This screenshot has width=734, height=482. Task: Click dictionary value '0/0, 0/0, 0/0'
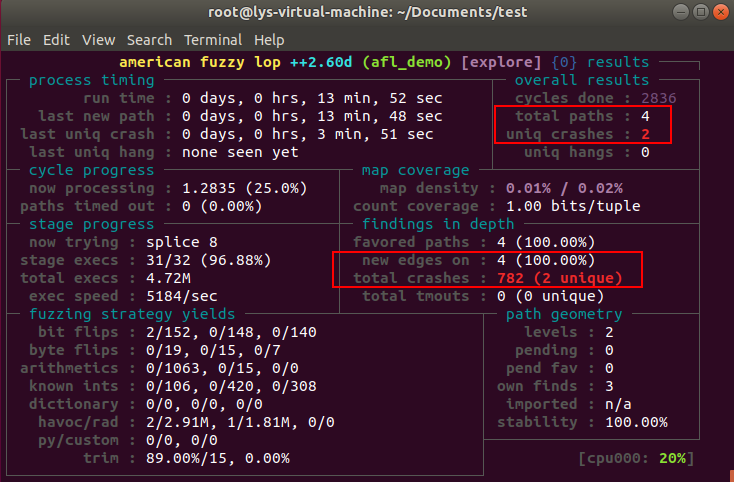(204, 404)
